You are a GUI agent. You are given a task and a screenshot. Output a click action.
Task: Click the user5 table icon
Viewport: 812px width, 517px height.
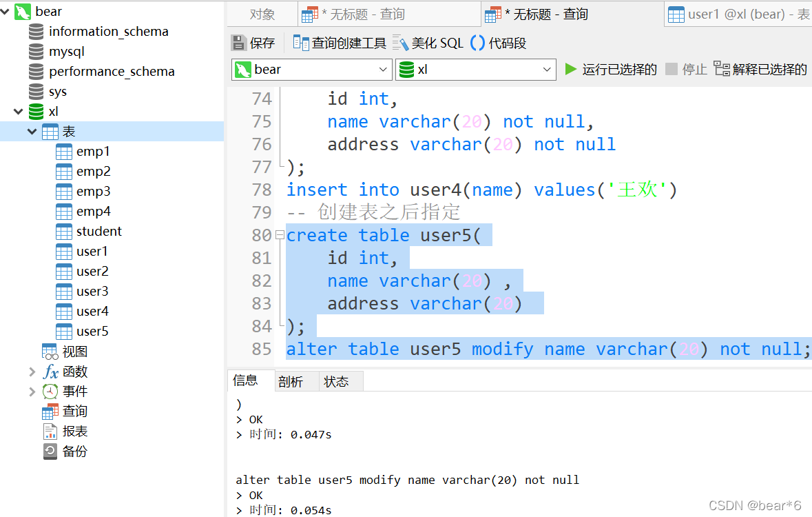coord(63,332)
